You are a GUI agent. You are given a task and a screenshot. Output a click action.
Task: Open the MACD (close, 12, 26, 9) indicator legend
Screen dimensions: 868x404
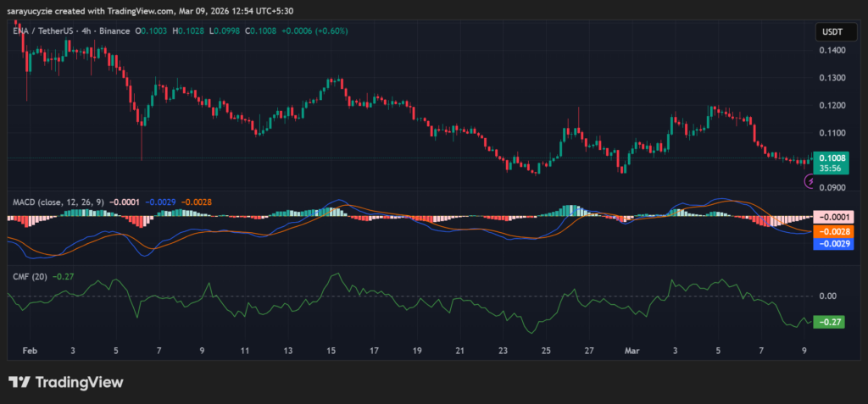click(x=55, y=202)
